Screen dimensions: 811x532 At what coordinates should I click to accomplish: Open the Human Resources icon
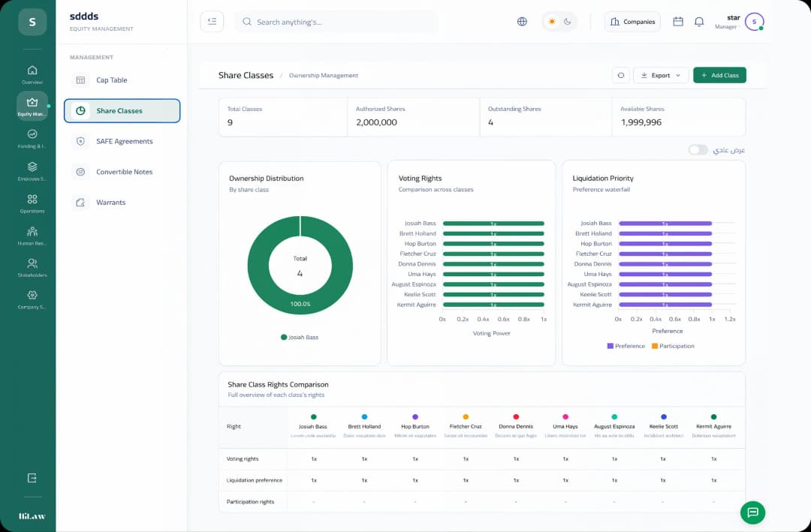pyautogui.click(x=32, y=231)
